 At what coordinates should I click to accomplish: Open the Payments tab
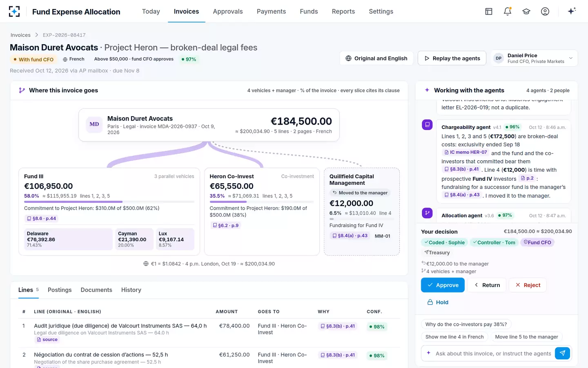click(271, 11)
